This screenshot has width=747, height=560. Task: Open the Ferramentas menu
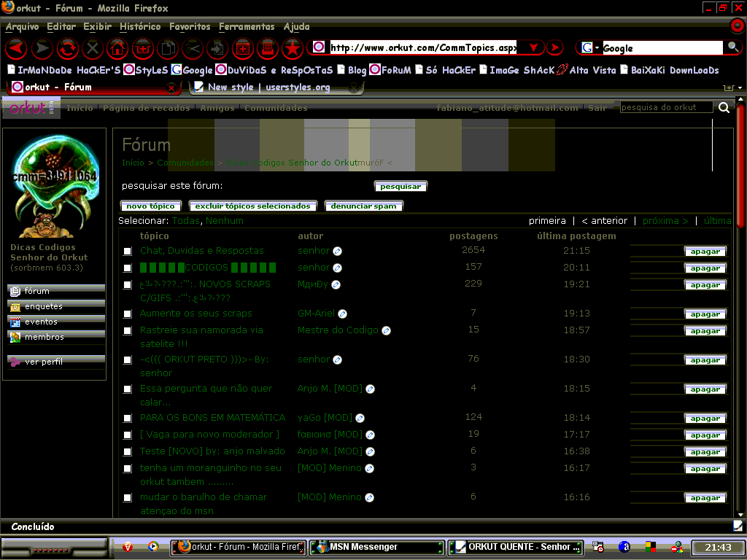tap(247, 27)
